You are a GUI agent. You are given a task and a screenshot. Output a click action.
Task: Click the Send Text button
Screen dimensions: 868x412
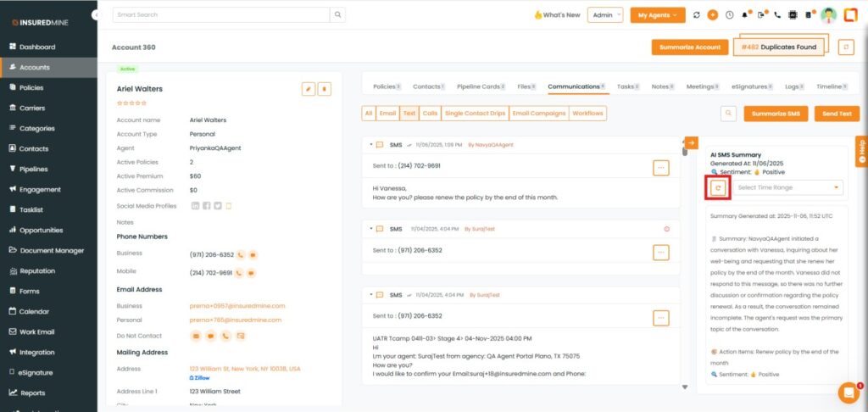[x=836, y=113]
